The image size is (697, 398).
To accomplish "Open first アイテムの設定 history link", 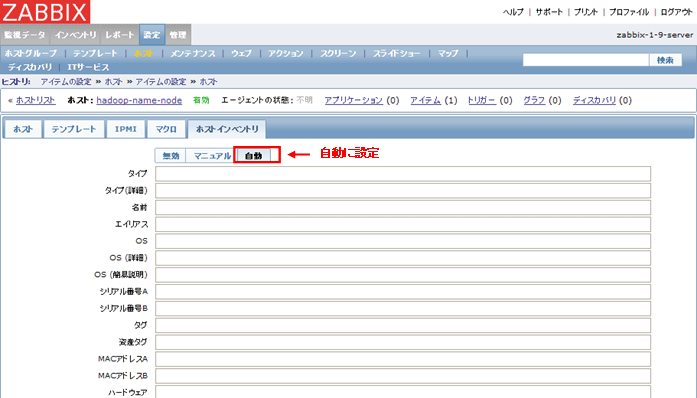I will coord(66,82).
